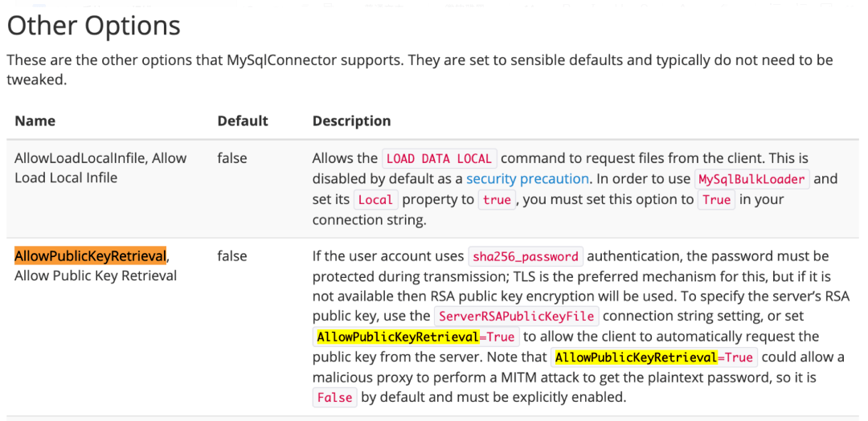Click the "Local" property code snippet
The width and height of the screenshot is (868, 421).
(x=375, y=200)
